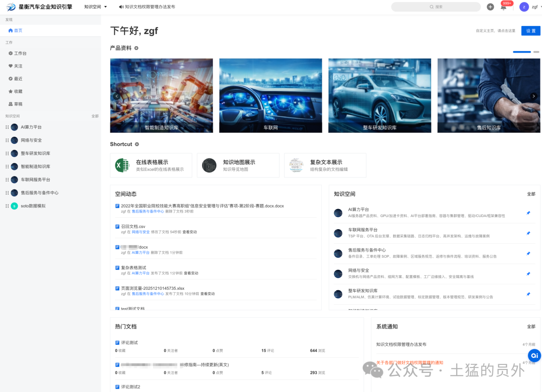Open the 智能制造知识库 carousel image
This screenshot has height=392, width=542.
pos(162,96)
